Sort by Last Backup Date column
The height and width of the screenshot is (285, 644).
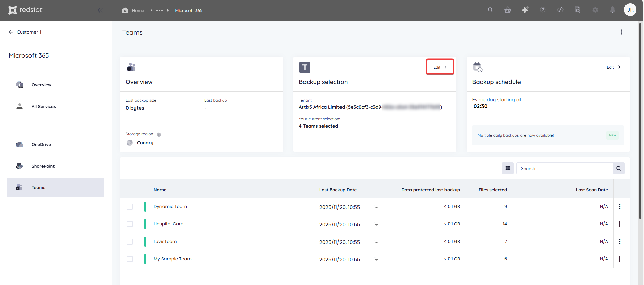click(338, 190)
